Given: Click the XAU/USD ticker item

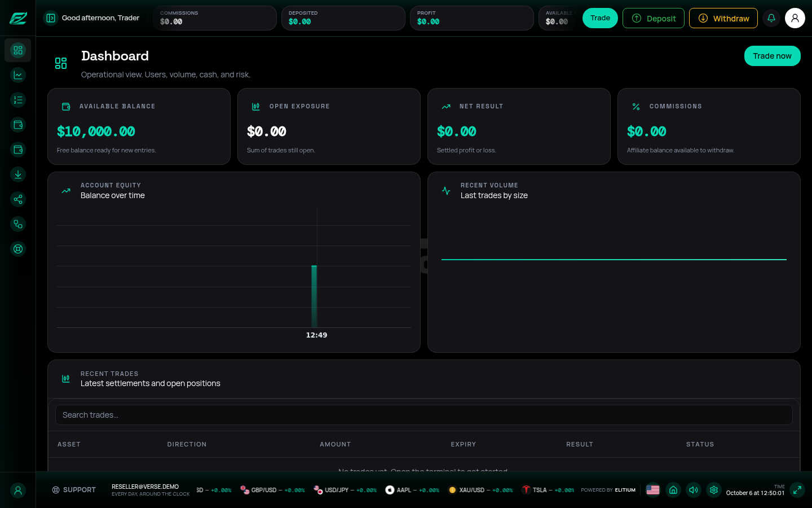Looking at the screenshot, I should click(x=480, y=490).
